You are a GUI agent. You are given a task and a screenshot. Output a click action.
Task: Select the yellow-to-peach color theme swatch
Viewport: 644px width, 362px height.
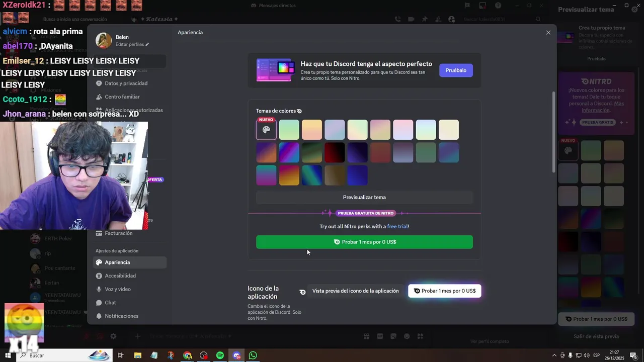pyautogui.click(x=312, y=130)
